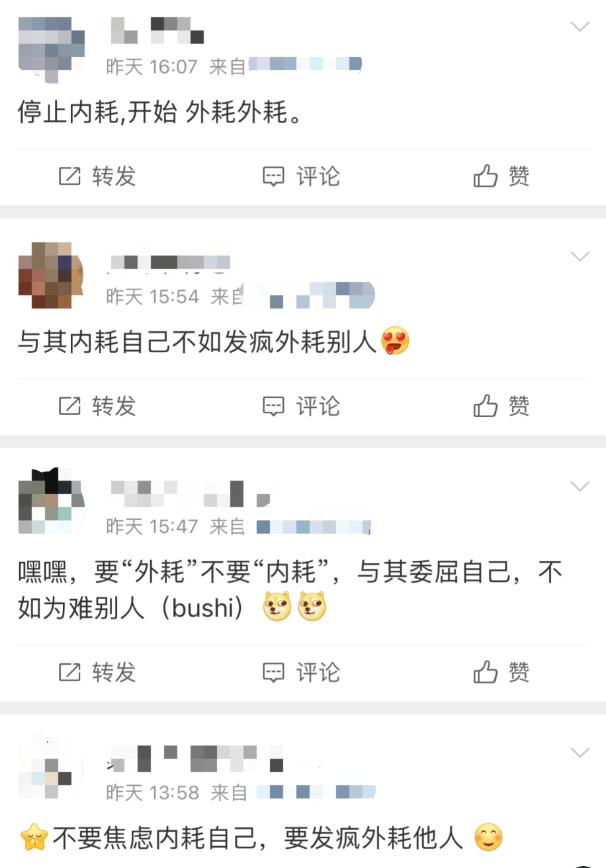606x868 pixels.
Task: View profile picture of the 15:47 poster
Action: [x=52, y=501]
